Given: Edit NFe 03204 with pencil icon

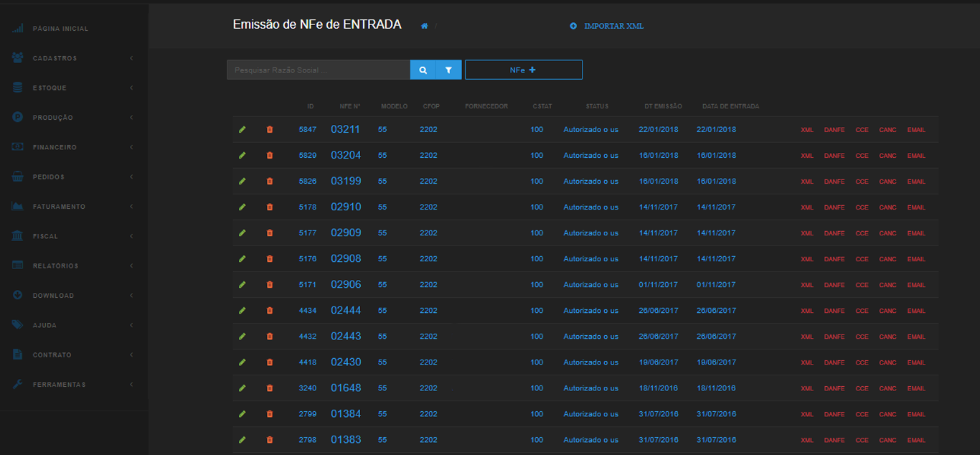Looking at the screenshot, I should pyautogui.click(x=242, y=156).
